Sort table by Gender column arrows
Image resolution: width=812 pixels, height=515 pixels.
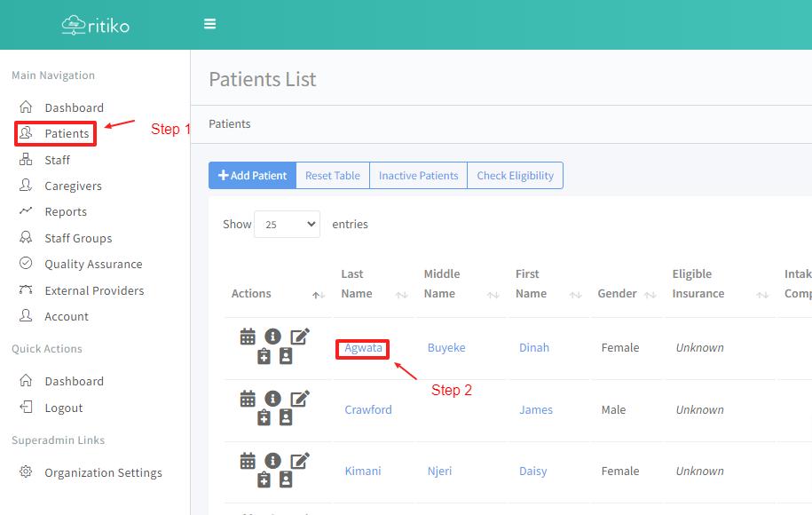point(650,294)
